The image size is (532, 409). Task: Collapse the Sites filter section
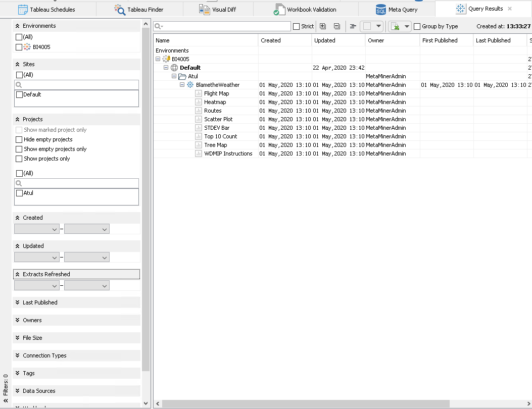click(x=17, y=64)
